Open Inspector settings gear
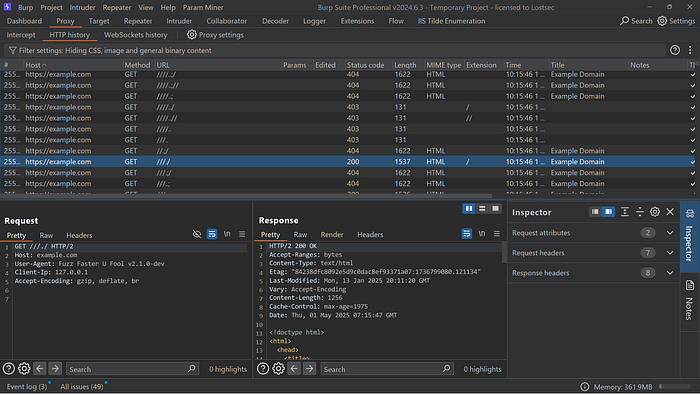The width and height of the screenshot is (700, 394). point(654,212)
